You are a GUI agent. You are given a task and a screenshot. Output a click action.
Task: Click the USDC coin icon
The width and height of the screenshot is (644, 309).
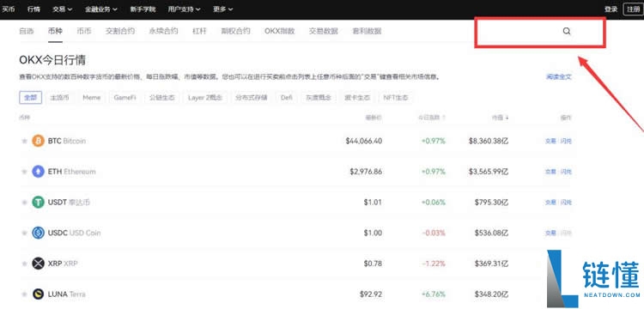(x=38, y=233)
